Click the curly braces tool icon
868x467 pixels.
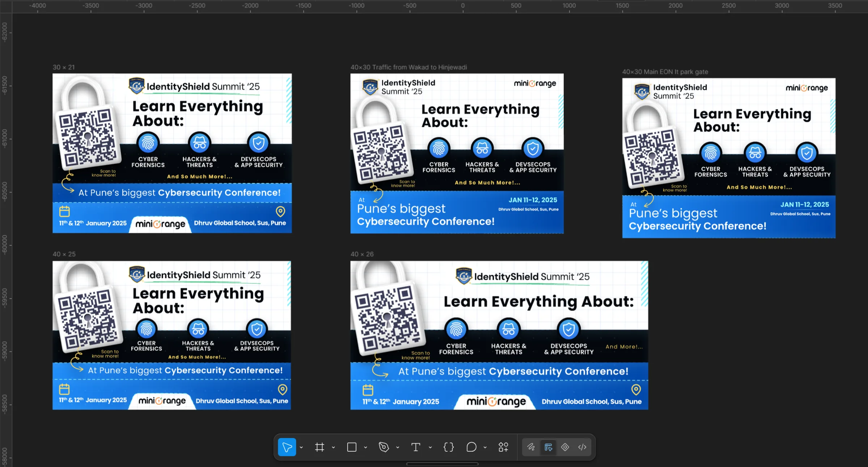[x=448, y=447]
